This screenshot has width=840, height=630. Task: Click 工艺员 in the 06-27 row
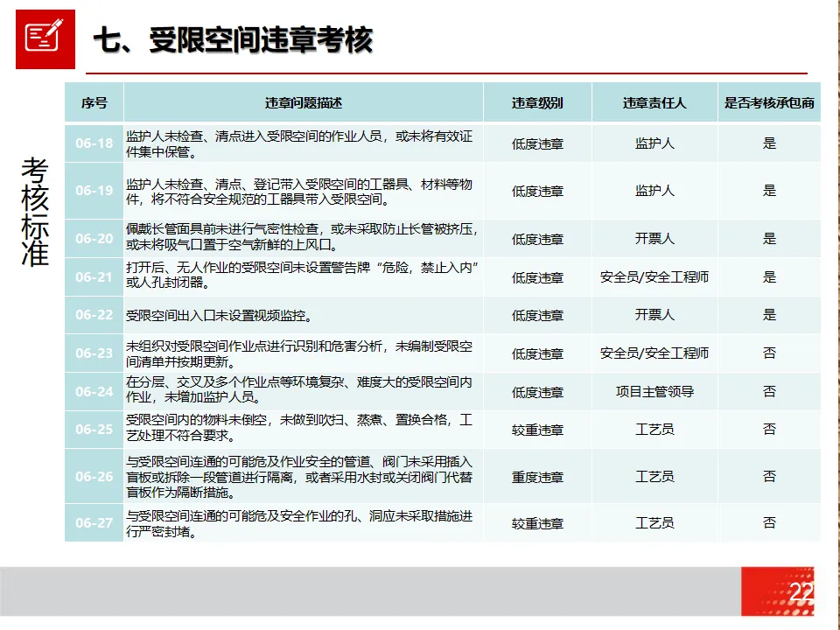point(654,522)
